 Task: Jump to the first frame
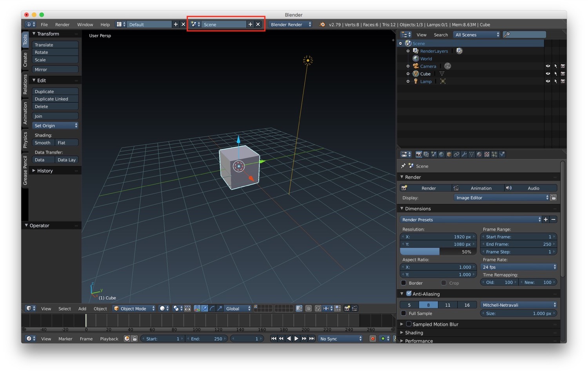click(x=274, y=339)
